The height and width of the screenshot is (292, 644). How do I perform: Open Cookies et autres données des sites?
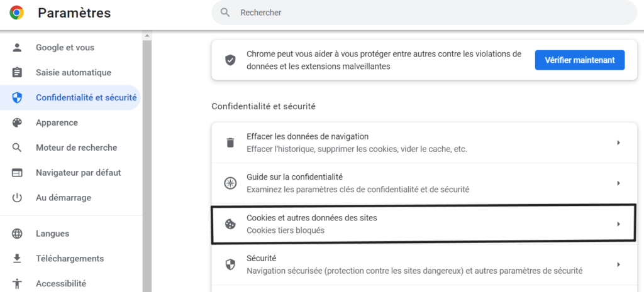pyautogui.click(x=425, y=224)
